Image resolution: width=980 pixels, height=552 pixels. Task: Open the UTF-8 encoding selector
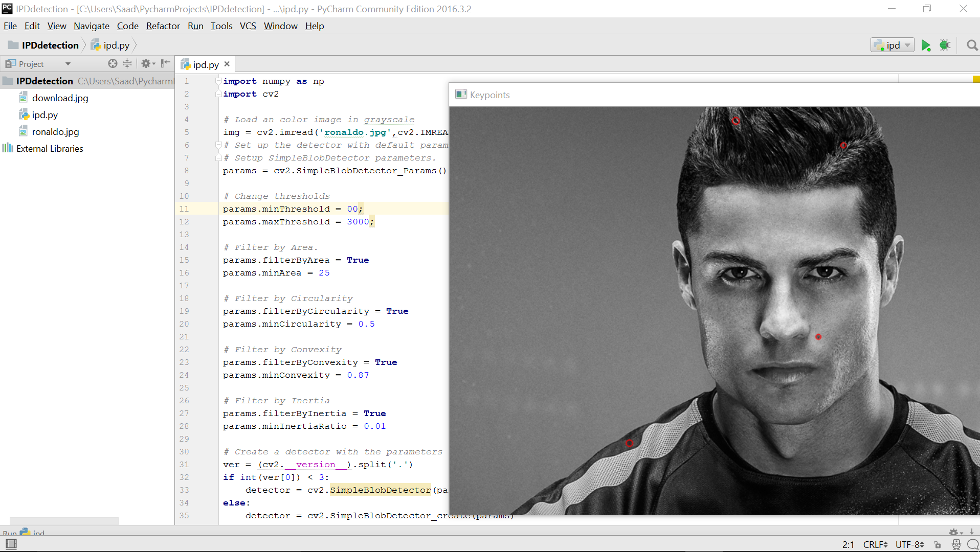(x=909, y=545)
